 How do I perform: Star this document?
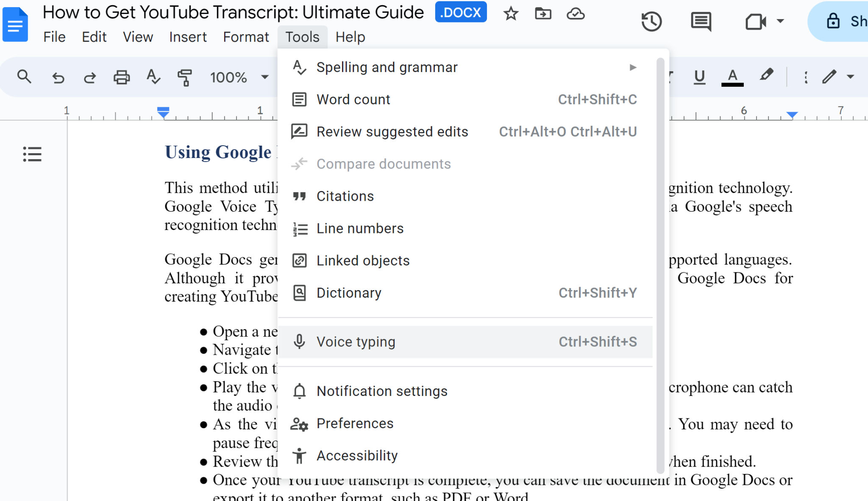(x=511, y=13)
